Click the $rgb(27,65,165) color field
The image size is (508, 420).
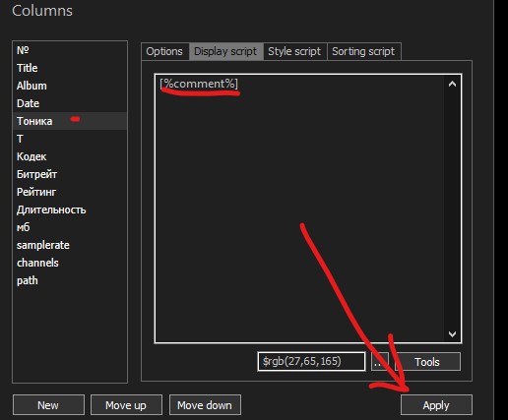[311, 362]
